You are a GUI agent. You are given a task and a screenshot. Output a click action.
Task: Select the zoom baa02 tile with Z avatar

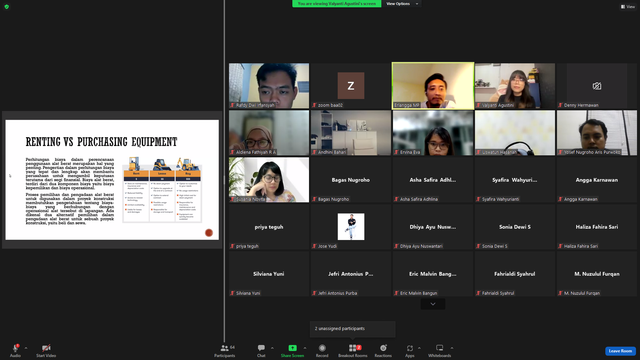click(x=351, y=86)
